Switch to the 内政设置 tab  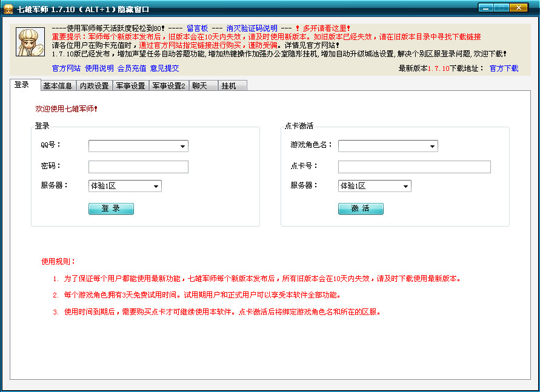94,86
